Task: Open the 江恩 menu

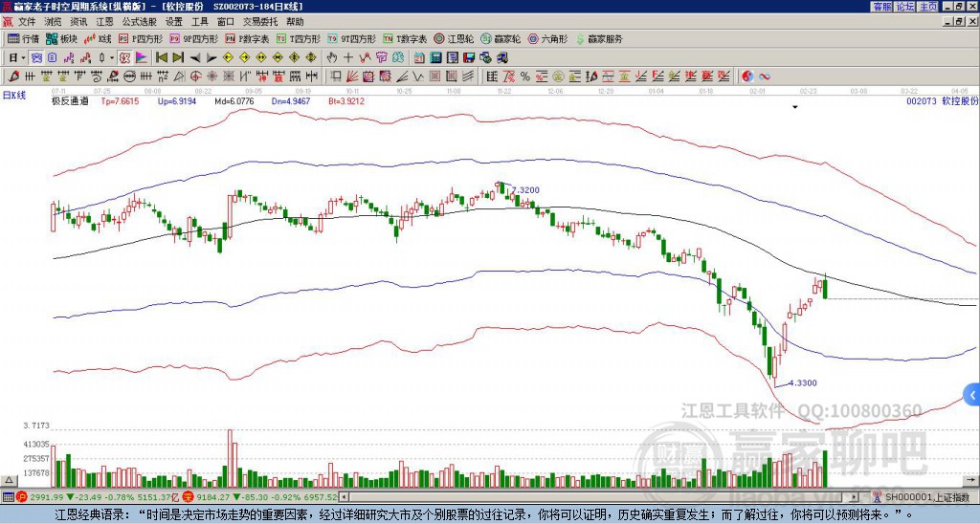Action: pos(104,22)
